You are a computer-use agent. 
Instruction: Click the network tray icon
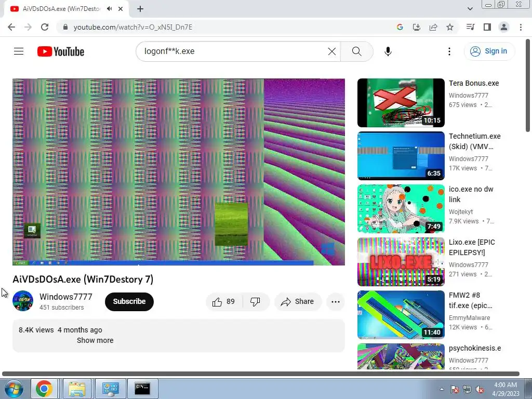(467, 389)
